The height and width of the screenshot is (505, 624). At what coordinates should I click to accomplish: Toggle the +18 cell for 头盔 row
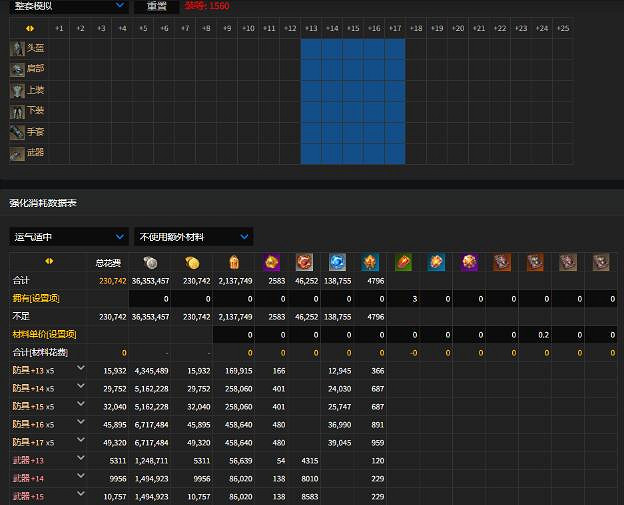(416, 48)
